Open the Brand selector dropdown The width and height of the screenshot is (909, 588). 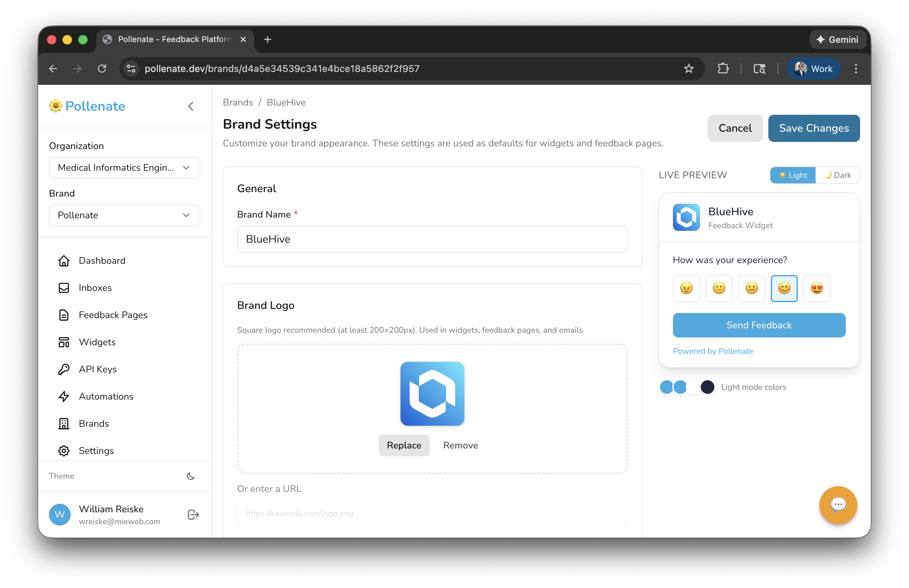coord(125,215)
